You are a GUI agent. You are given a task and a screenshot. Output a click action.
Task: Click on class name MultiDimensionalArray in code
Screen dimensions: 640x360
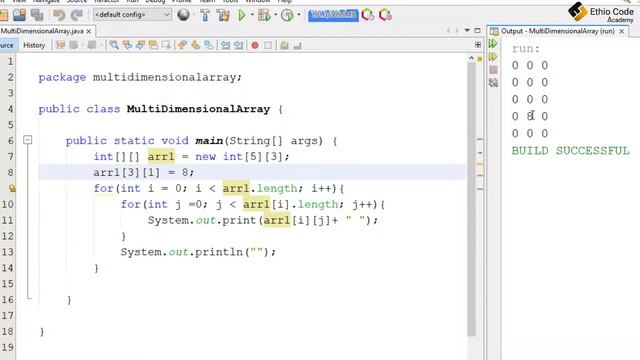[198, 109]
